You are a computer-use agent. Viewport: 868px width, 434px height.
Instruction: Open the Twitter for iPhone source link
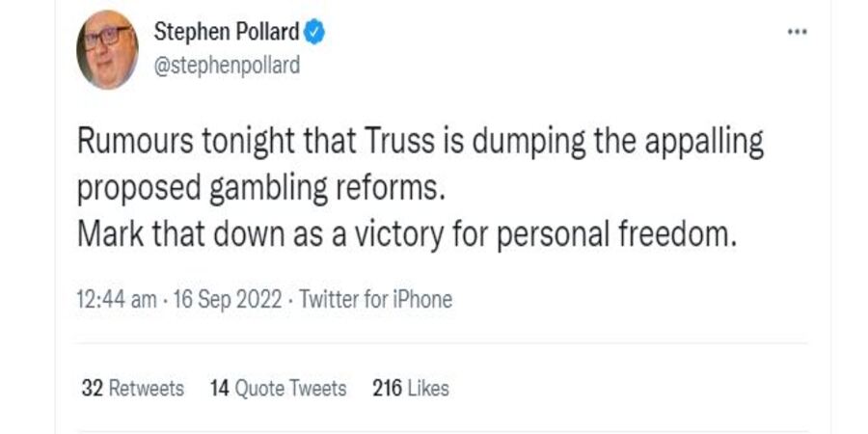pos(375,300)
